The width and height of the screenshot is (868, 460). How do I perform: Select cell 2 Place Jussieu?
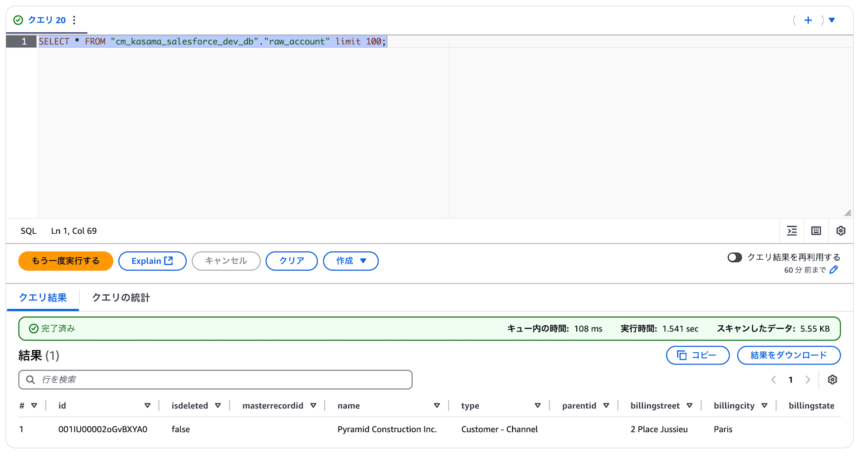click(x=659, y=429)
